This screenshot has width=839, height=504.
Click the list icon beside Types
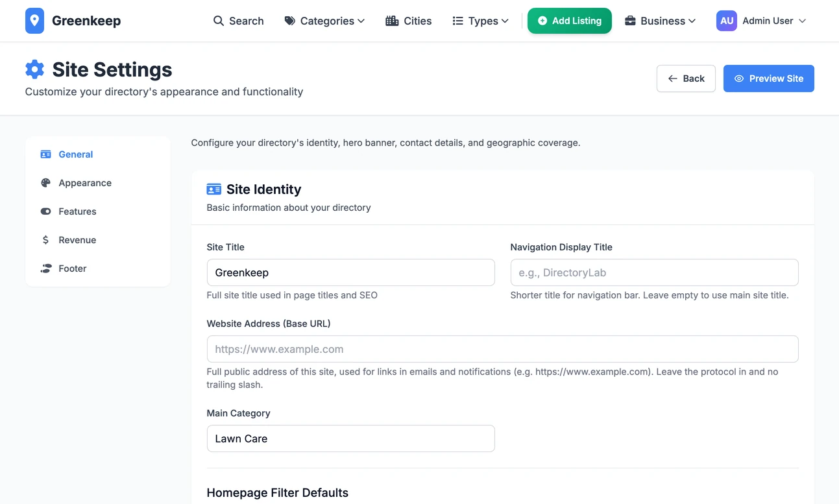(457, 21)
